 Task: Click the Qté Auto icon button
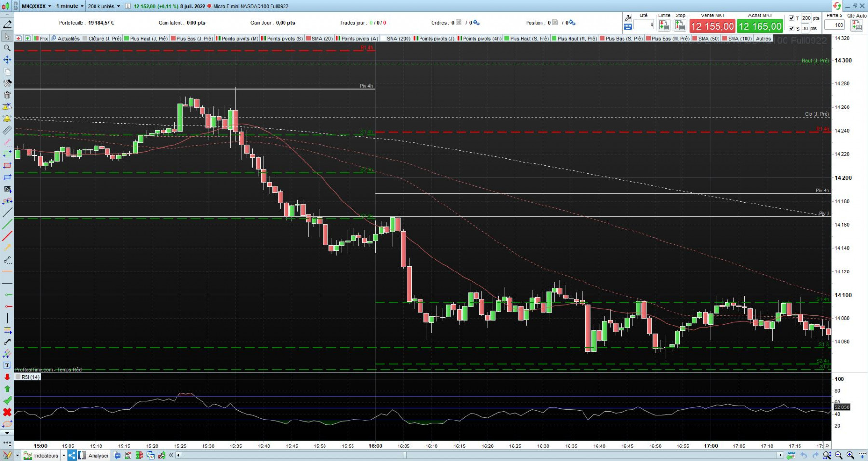pos(857,25)
